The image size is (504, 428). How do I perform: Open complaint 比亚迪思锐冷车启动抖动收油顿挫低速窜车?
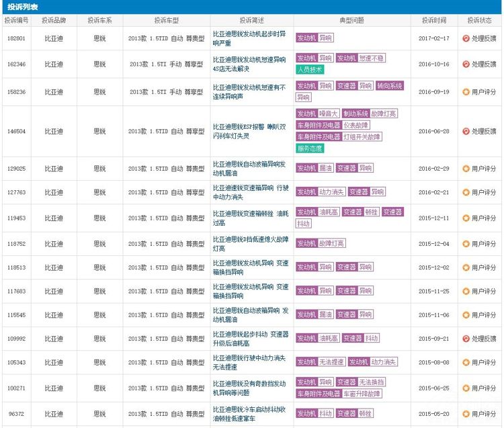pyautogui.click(x=249, y=414)
